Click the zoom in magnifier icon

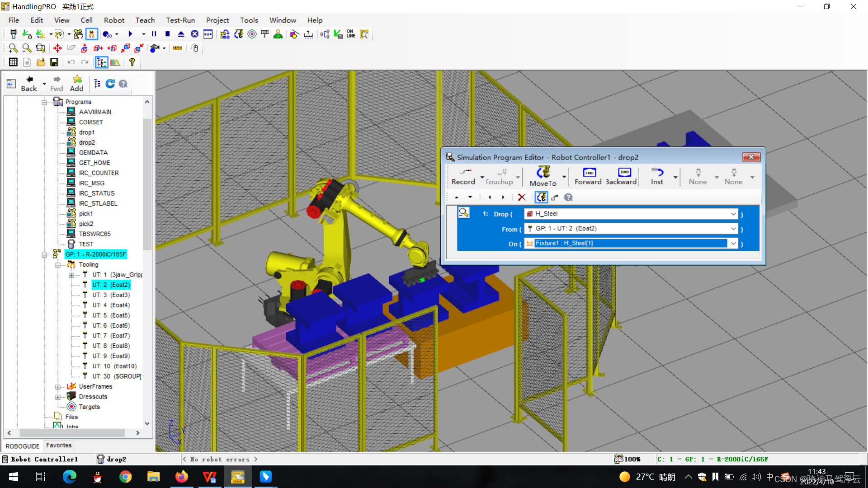point(13,48)
